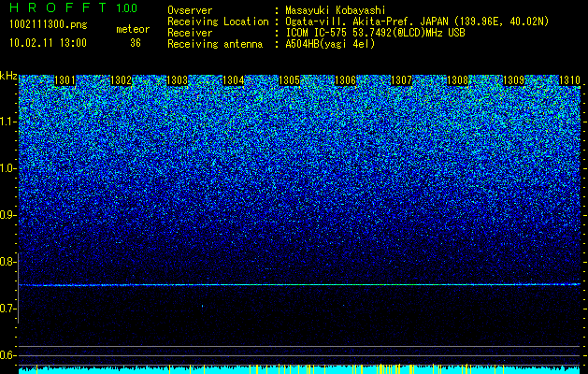
Task: Click the 1.1 frequency axis label
Action: (x=8, y=122)
